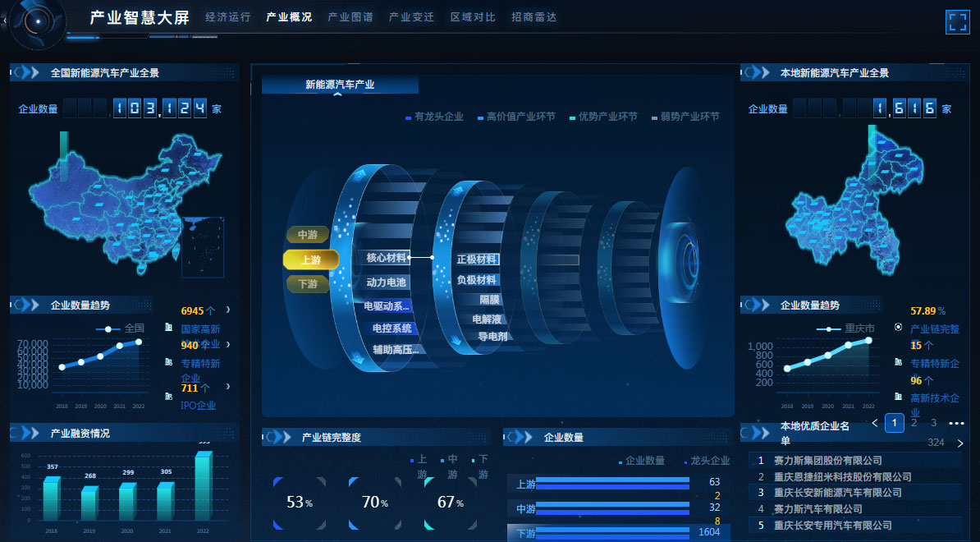The image size is (980, 542).
Task: Open the 经济运行 tab
Action: pyautogui.click(x=227, y=17)
